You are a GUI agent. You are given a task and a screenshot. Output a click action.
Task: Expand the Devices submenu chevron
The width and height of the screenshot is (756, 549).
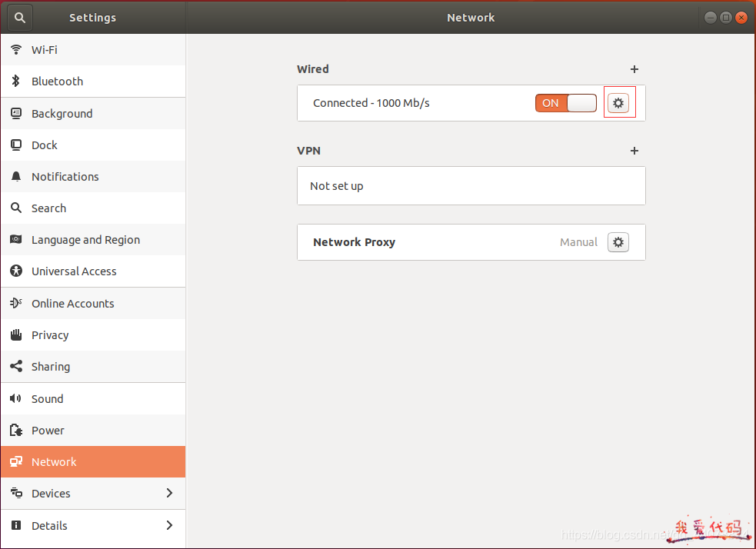pos(169,493)
